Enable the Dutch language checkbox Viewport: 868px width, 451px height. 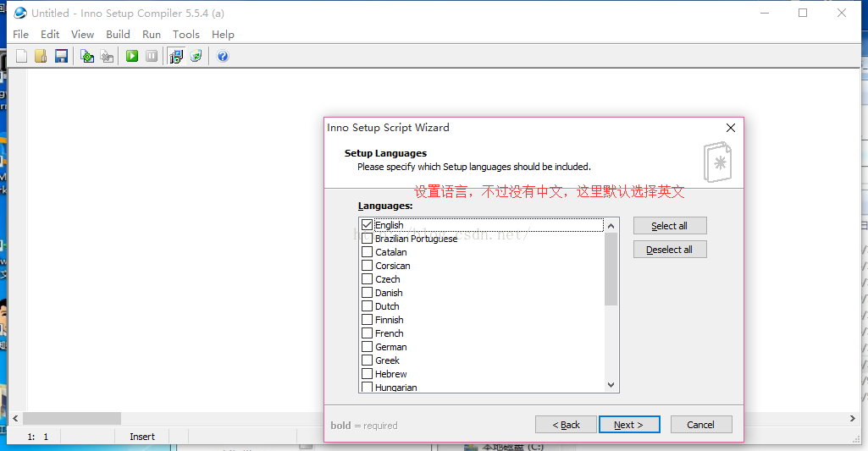coord(367,306)
